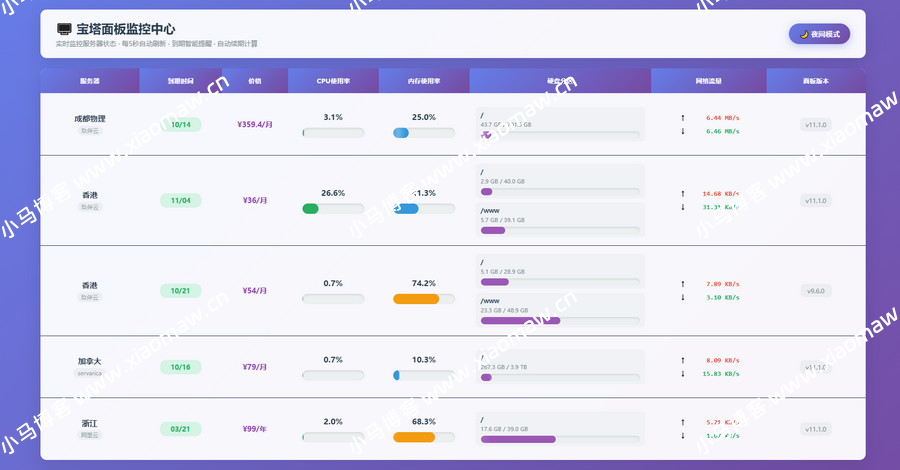Click the 74.2% orange memory usage bar
The height and width of the screenshot is (470, 900).
pyautogui.click(x=417, y=299)
